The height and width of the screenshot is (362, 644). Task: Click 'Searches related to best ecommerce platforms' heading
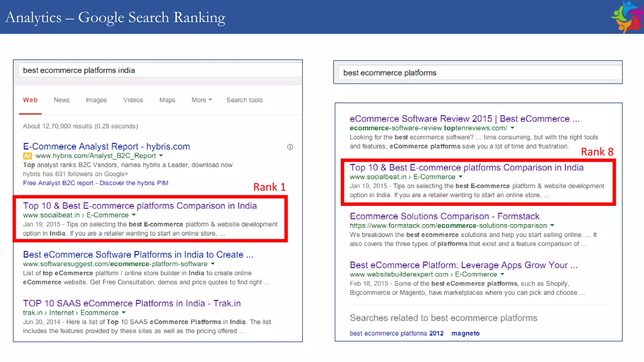443,318
